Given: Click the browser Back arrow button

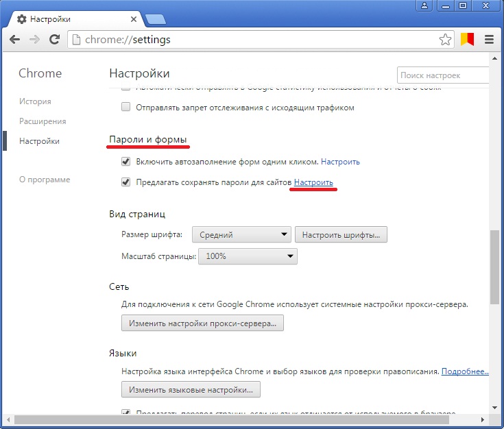Looking at the screenshot, I should click(14, 40).
